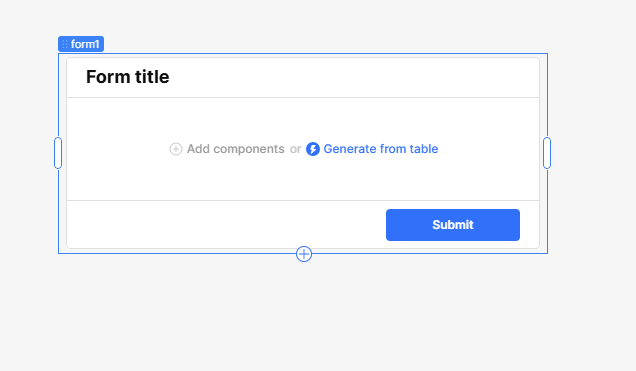Screen dimensions: 636x371
Task: Click the word "title" in the form heading
Action: [x=152, y=77]
